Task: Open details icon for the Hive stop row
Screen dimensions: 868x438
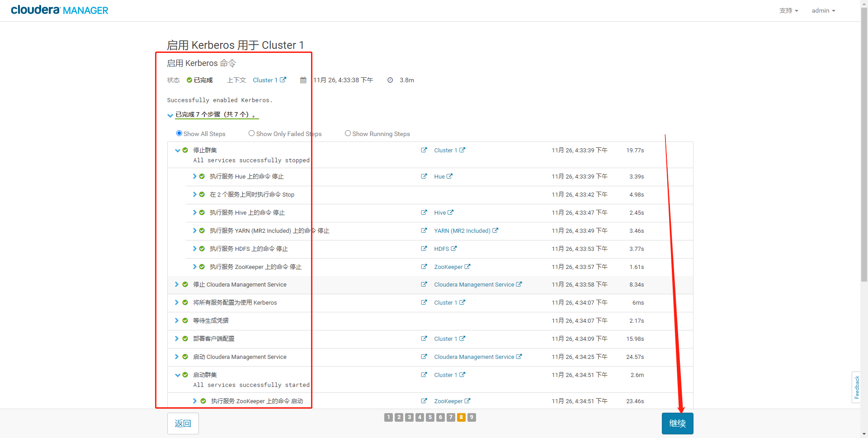Action: pyautogui.click(x=424, y=212)
